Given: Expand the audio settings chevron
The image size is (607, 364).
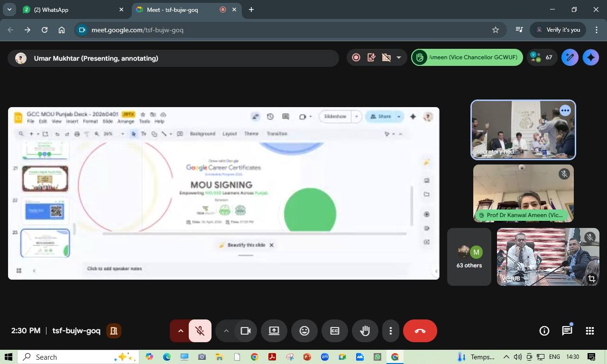Looking at the screenshot, I should (x=181, y=331).
